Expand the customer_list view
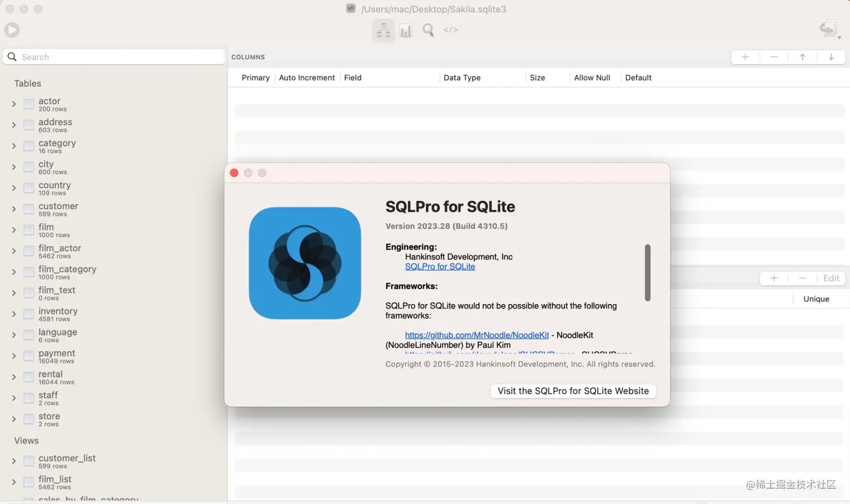 pos(13,461)
